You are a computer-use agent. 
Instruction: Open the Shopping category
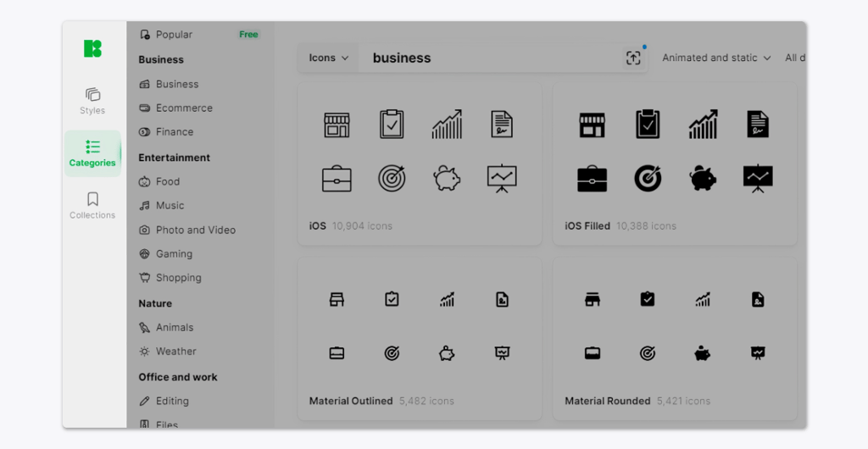coord(170,278)
